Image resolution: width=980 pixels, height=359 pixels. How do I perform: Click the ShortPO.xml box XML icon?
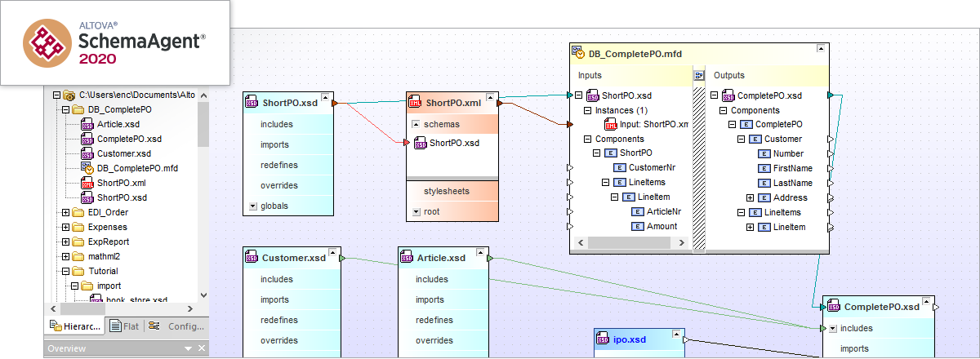click(416, 103)
